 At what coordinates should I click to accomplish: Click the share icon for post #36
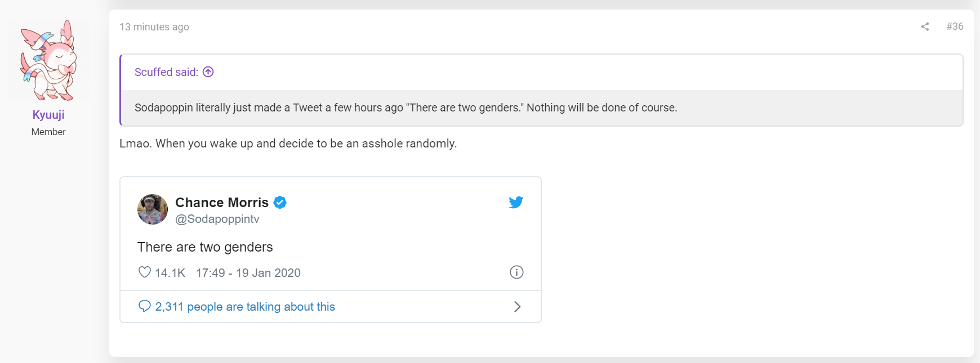pyautogui.click(x=925, y=26)
